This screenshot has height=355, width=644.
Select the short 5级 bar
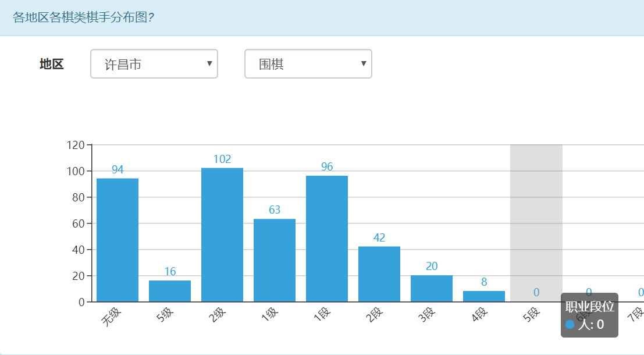(170, 291)
